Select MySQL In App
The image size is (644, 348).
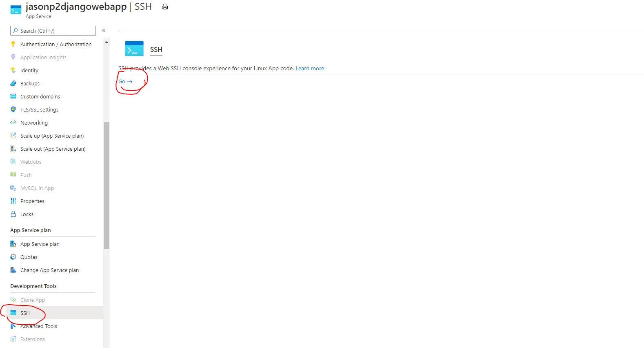(37, 188)
